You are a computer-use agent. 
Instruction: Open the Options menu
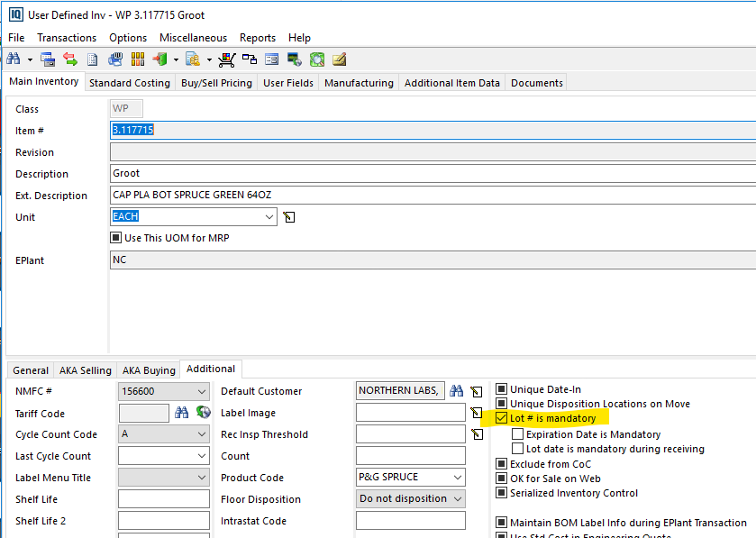pyautogui.click(x=128, y=38)
